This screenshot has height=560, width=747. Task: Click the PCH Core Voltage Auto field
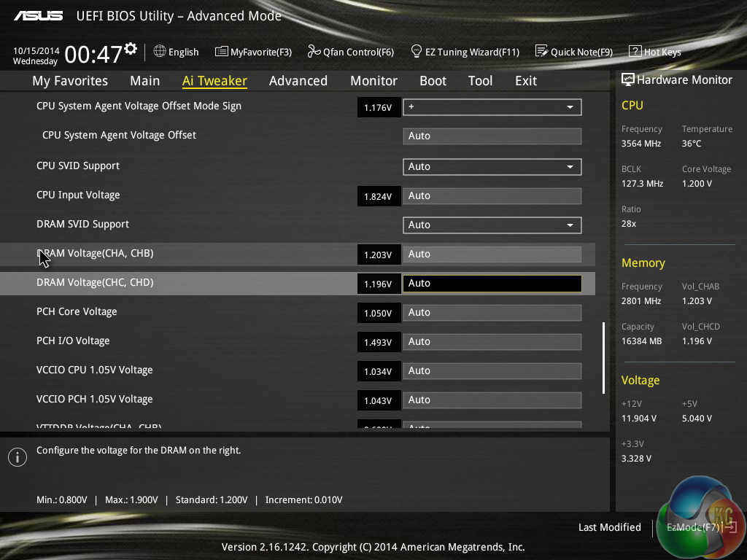pyautogui.click(x=492, y=312)
